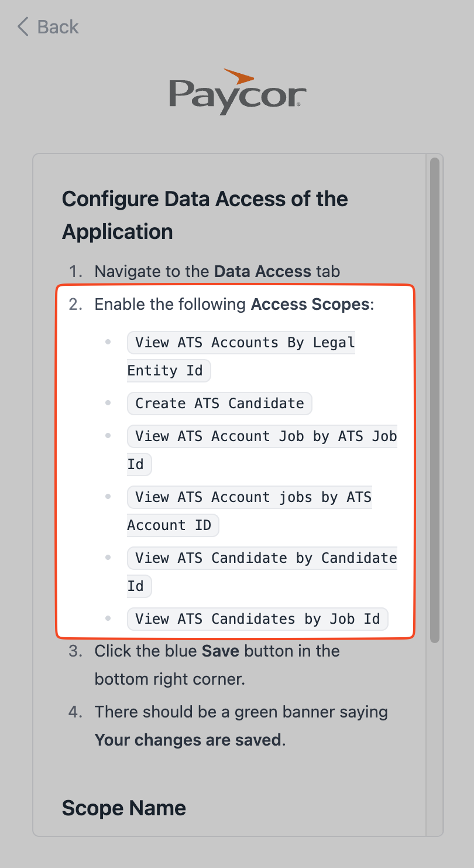Select the View ATS Candidates by Job Id scope
This screenshot has width=474, height=868.
(x=257, y=619)
